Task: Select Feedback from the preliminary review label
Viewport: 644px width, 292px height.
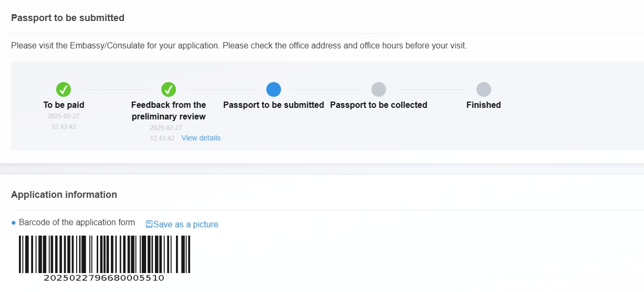Action: coord(169,110)
